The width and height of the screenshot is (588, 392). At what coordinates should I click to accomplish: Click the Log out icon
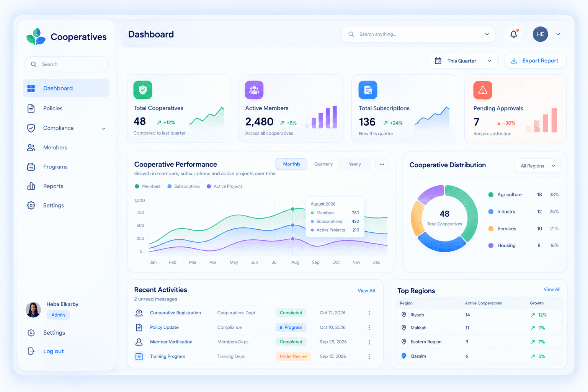[x=31, y=351]
